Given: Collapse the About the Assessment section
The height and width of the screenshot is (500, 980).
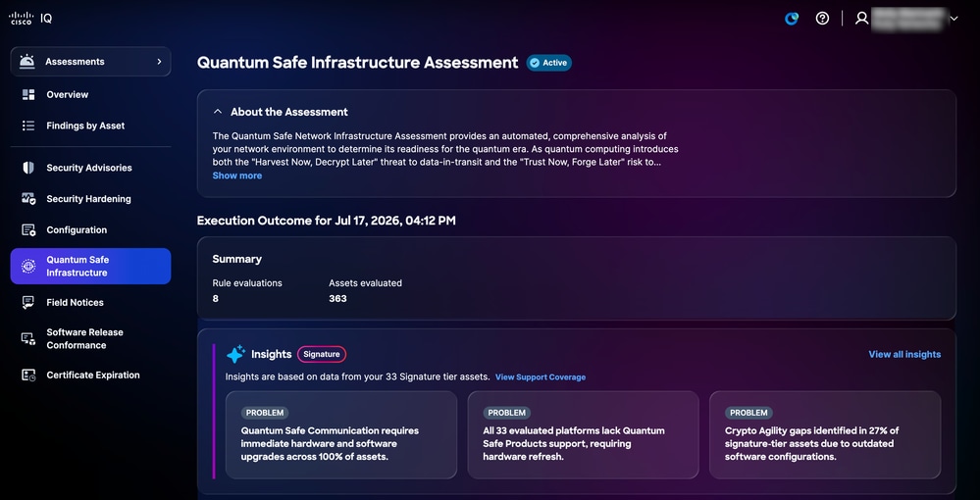Looking at the screenshot, I should tap(218, 112).
